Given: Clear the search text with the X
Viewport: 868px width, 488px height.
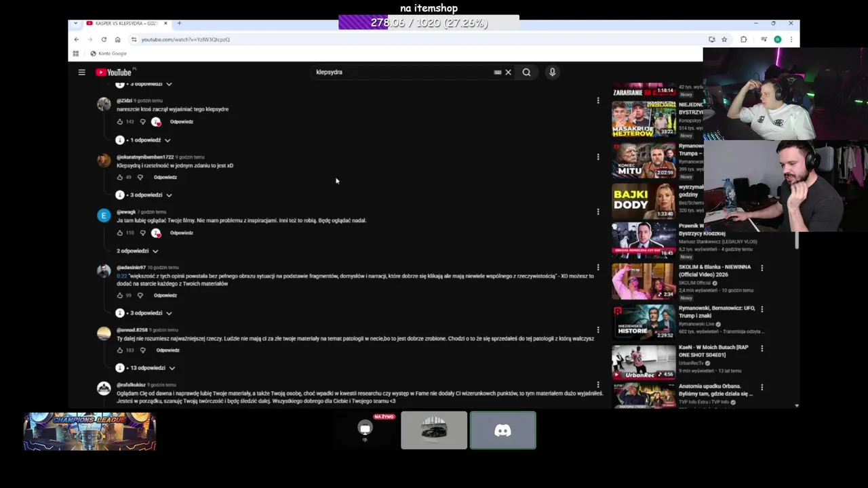Looking at the screenshot, I should (x=508, y=72).
